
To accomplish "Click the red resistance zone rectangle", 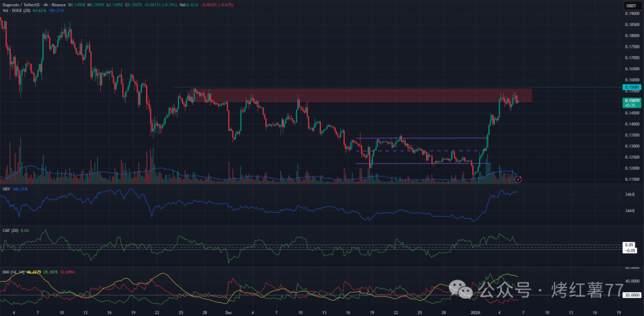I will pyautogui.click(x=358, y=97).
